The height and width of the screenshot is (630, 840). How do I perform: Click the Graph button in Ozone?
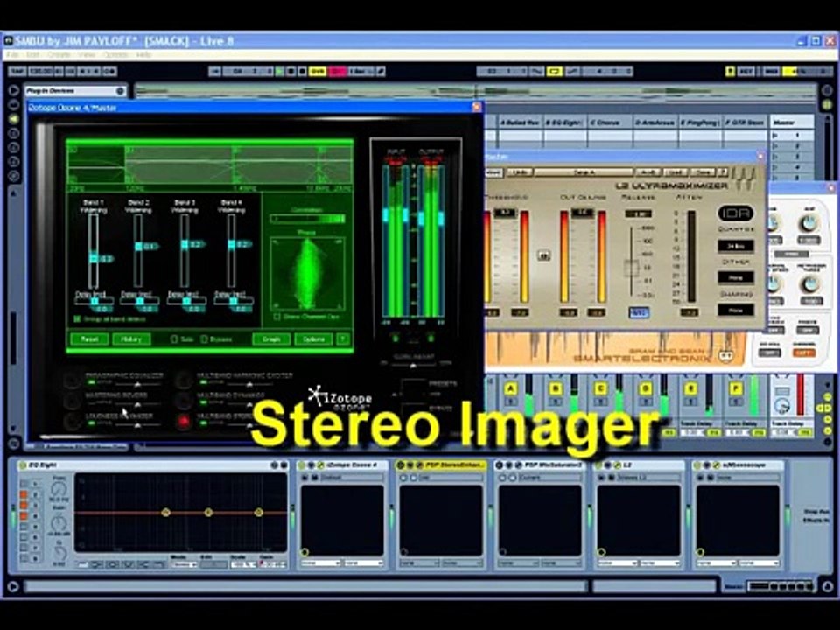[271, 339]
